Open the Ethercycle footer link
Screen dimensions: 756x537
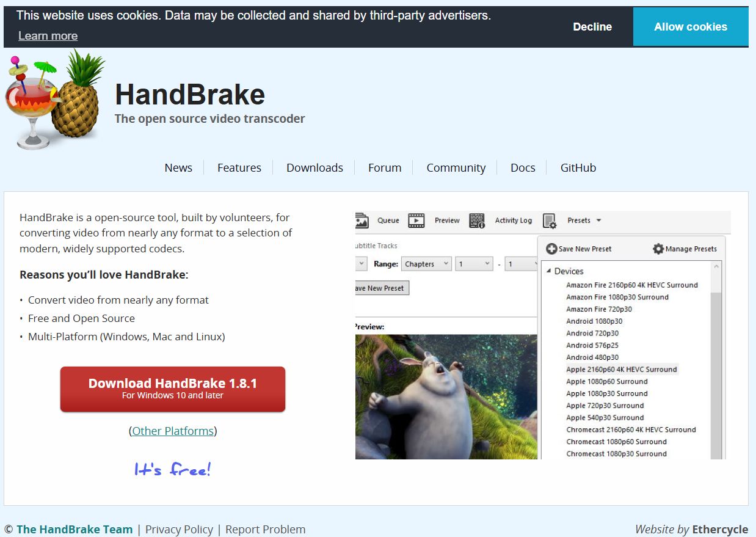720,530
